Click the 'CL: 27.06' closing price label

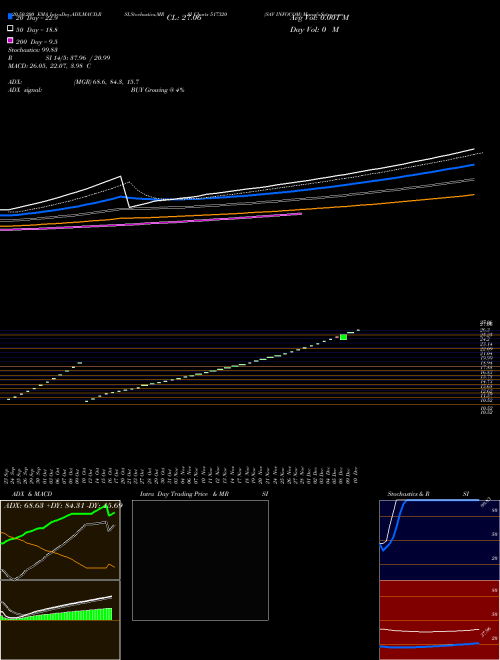[x=184, y=18]
